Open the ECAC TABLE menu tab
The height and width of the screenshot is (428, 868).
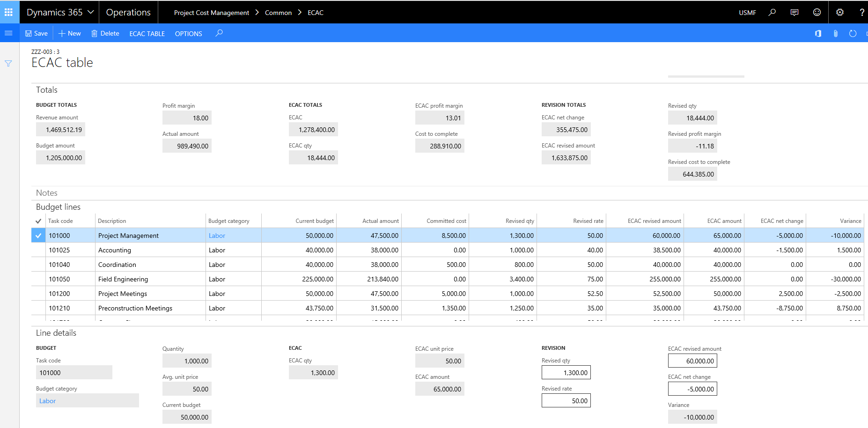(147, 34)
